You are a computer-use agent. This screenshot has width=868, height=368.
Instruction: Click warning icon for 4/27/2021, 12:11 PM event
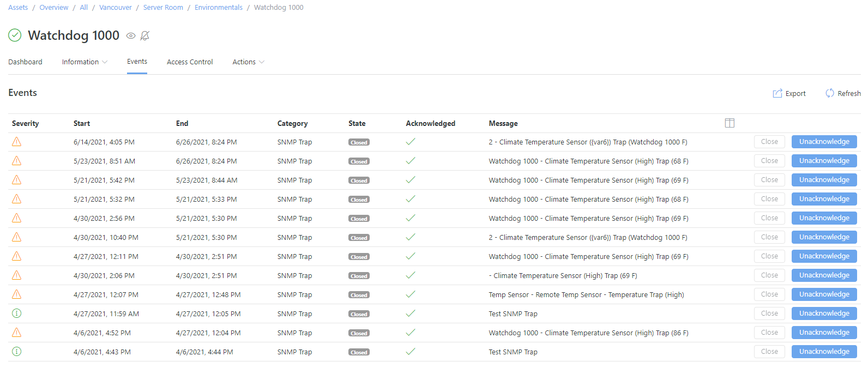coord(17,256)
